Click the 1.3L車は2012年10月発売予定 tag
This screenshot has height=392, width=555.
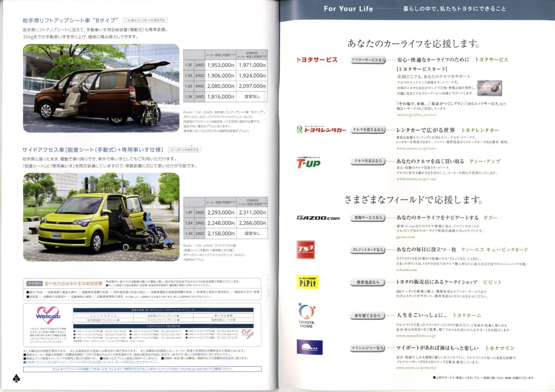point(145,21)
